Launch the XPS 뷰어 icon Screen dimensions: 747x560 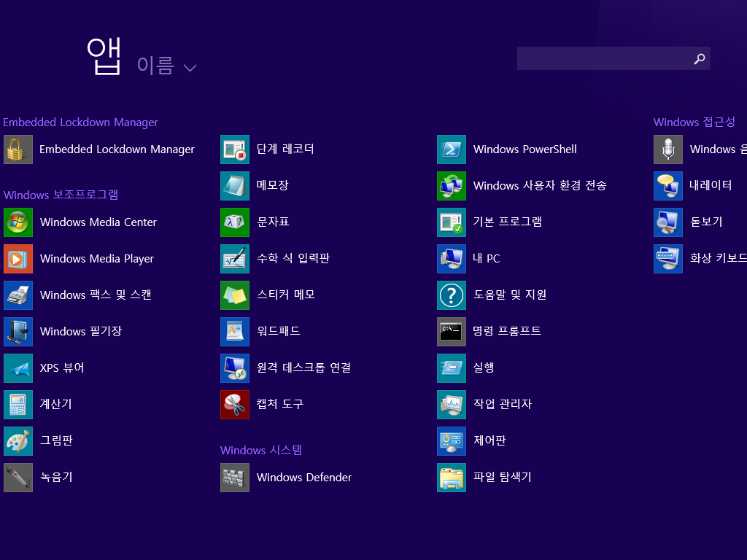click(x=18, y=368)
